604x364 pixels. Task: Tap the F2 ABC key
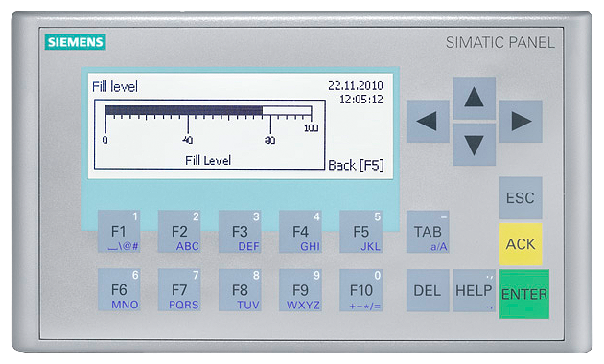pos(179,232)
